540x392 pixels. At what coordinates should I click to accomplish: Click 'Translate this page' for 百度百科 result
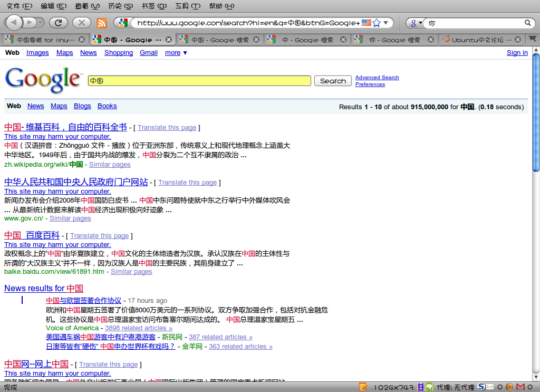[100, 236]
